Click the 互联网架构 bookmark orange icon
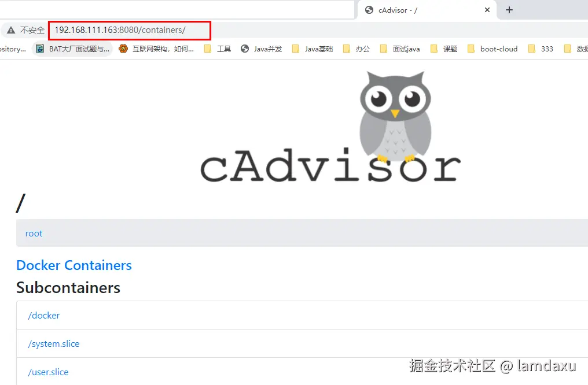The width and height of the screenshot is (588, 385). [123, 49]
